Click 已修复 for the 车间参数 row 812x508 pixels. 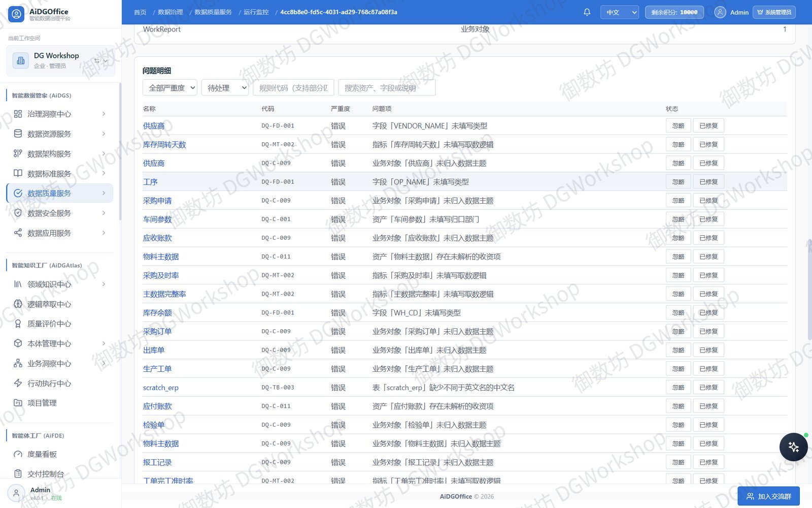(x=708, y=219)
